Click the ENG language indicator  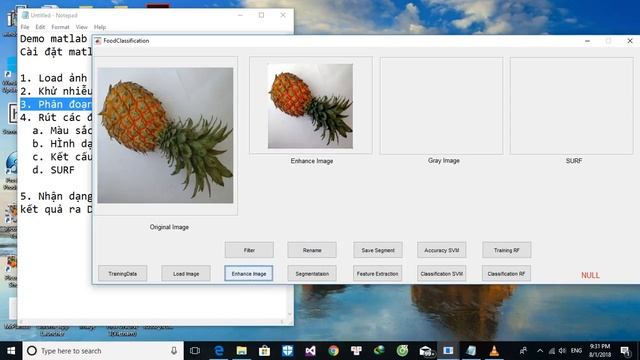click(x=576, y=351)
